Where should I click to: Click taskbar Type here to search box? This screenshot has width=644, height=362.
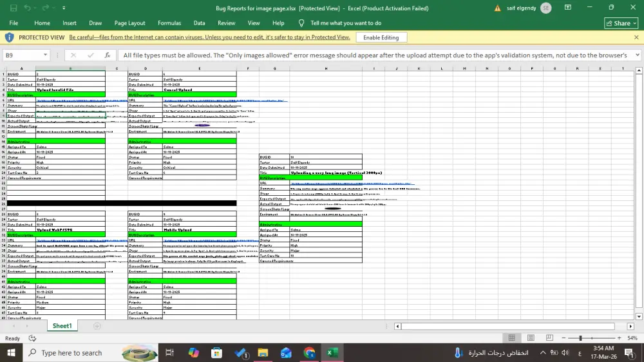91,352
